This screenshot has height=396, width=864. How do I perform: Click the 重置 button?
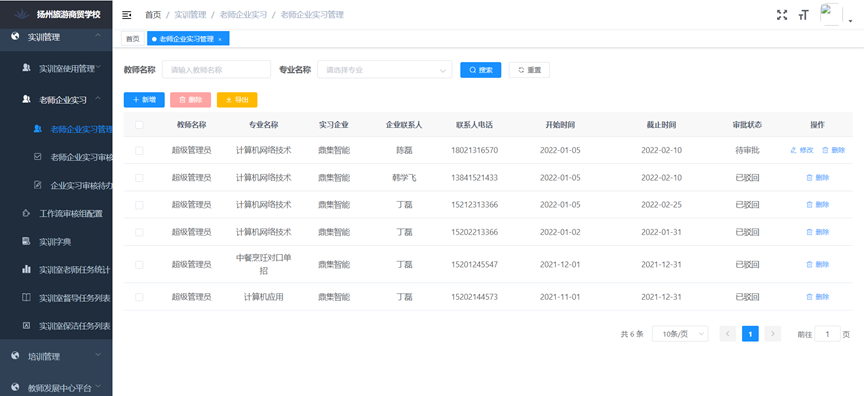pyautogui.click(x=529, y=70)
